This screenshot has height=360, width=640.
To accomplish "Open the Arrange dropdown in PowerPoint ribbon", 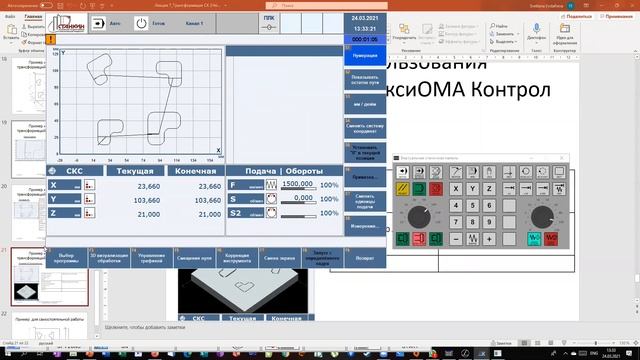I will 404,33.
